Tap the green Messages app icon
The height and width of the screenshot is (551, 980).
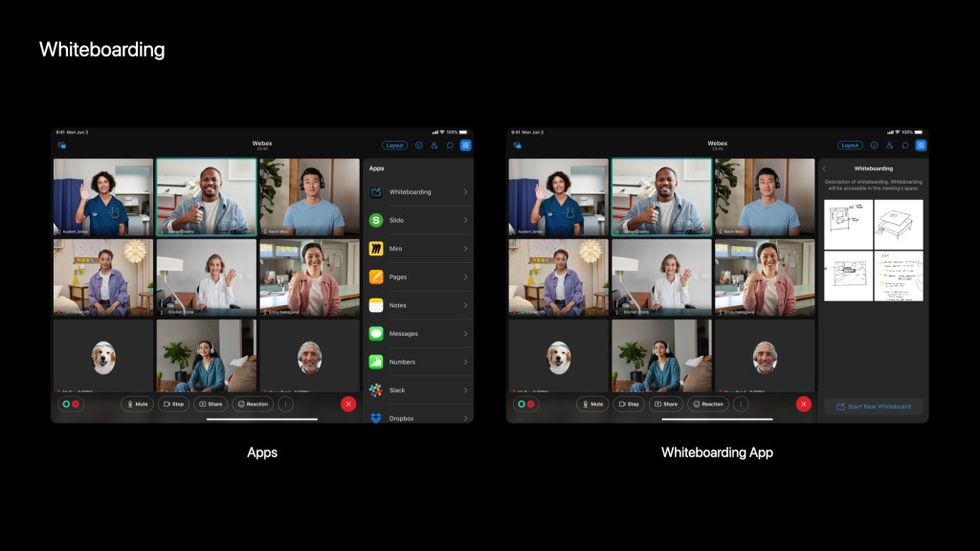pyautogui.click(x=376, y=334)
